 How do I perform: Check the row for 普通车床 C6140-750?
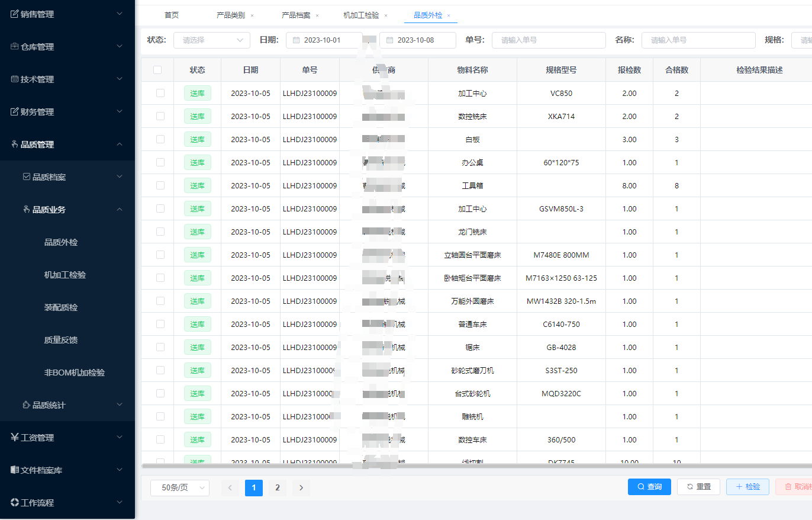coord(160,324)
